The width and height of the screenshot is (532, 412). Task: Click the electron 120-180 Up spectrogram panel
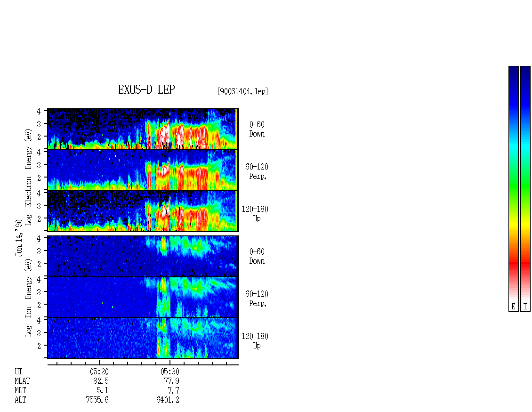tap(143, 211)
